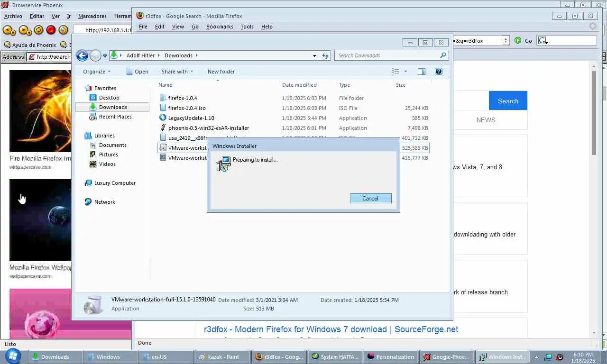Select the firefox-1.0.4.iso file
The width and height of the screenshot is (607, 364).
click(187, 108)
